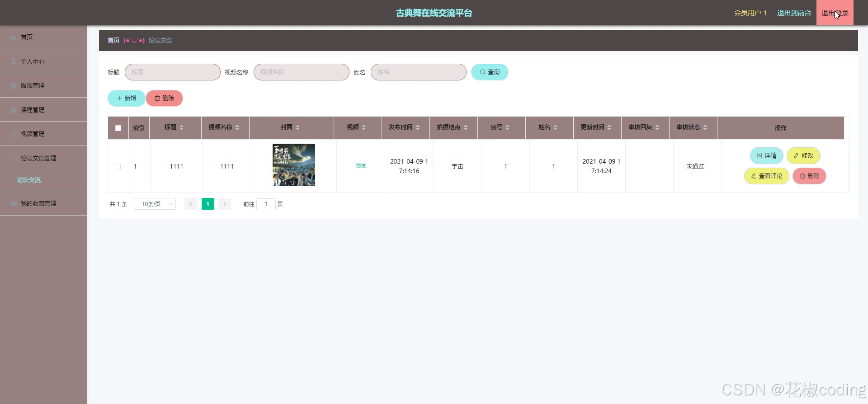Open 详情 for row 1
Viewport: 868px width, 404px height.
767,155
